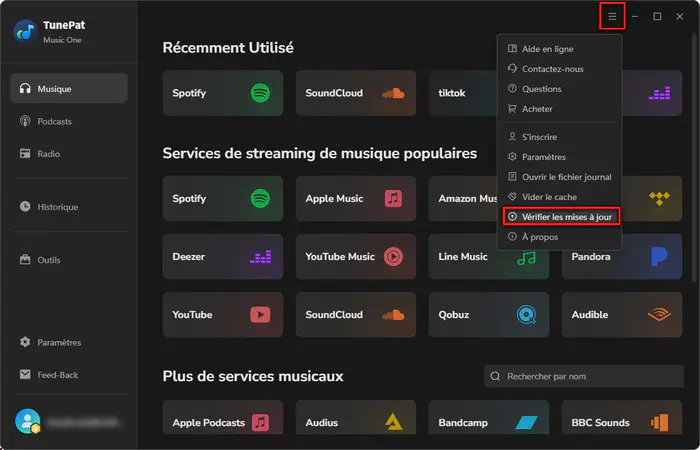Click the Tidal logo icon
This screenshot has width=700, height=450.
659,198
